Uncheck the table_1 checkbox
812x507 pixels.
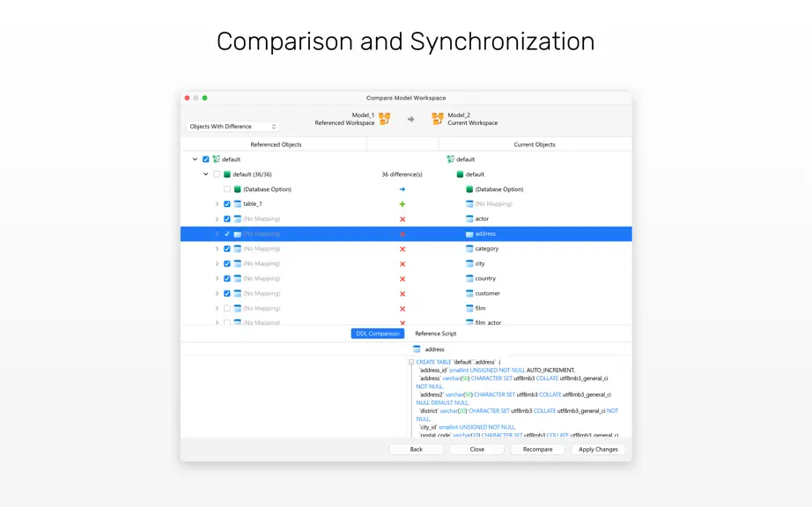click(227, 204)
